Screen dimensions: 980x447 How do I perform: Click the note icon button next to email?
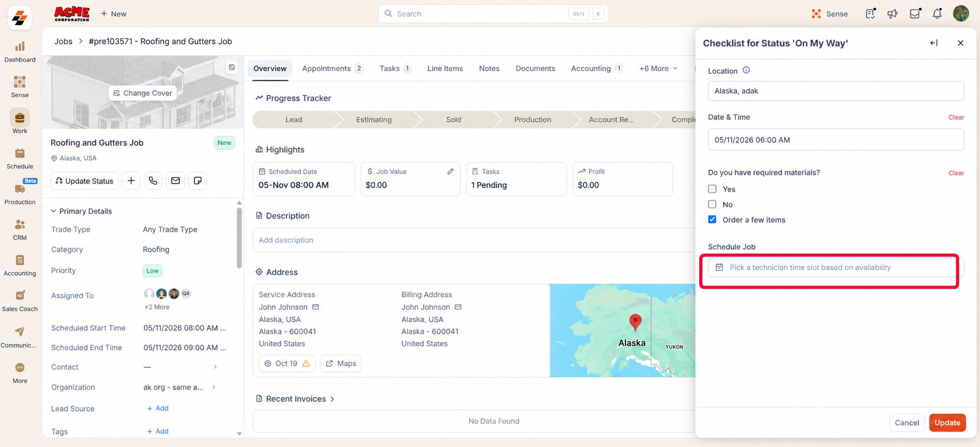click(198, 180)
